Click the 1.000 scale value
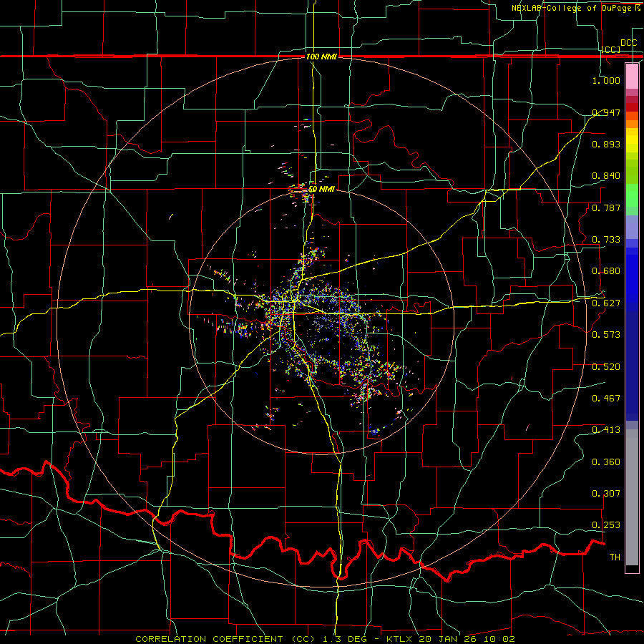644x644 pixels. [606, 80]
